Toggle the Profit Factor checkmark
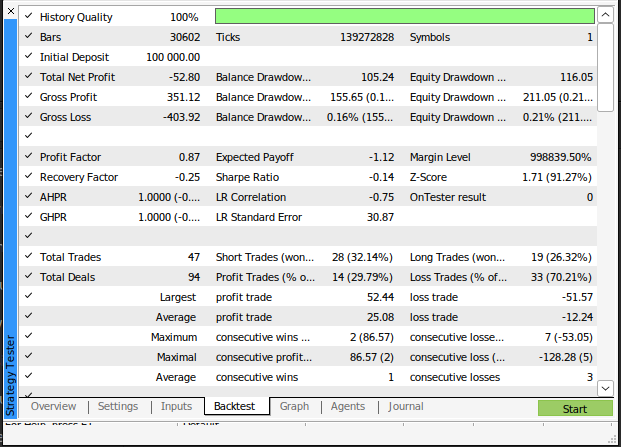 coord(29,156)
